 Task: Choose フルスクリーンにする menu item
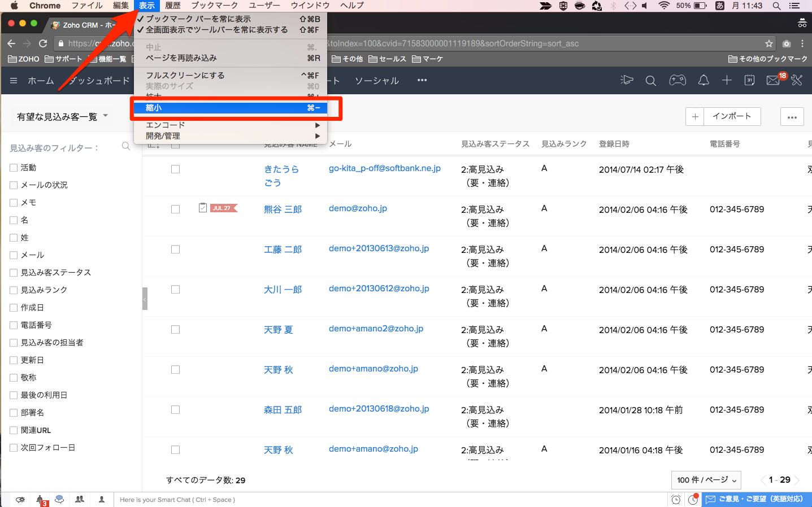click(x=231, y=75)
